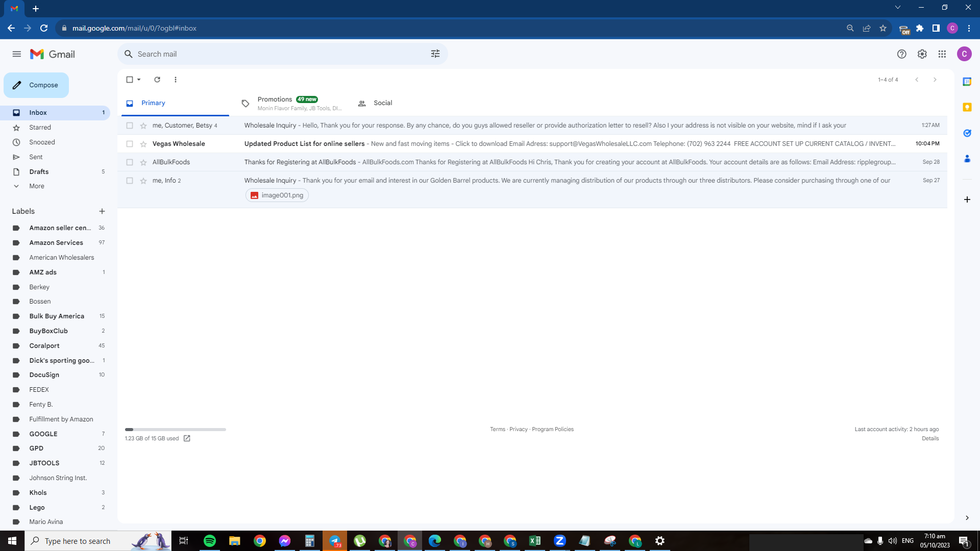The width and height of the screenshot is (980, 551).
Task: Open the Updated Product List email
Action: tap(532, 144)
